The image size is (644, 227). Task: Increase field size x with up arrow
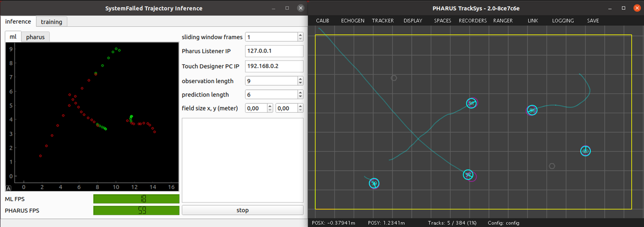point(270,106)
